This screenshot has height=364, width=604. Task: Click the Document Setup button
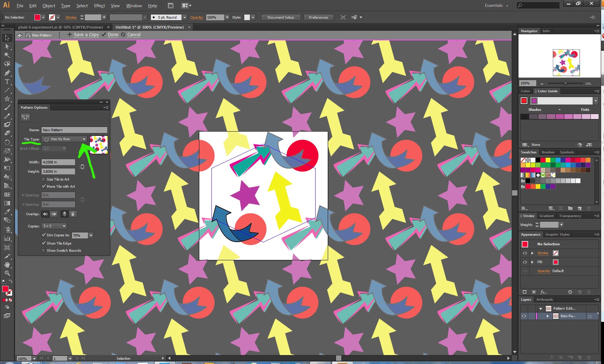click(x=281, y=17)
